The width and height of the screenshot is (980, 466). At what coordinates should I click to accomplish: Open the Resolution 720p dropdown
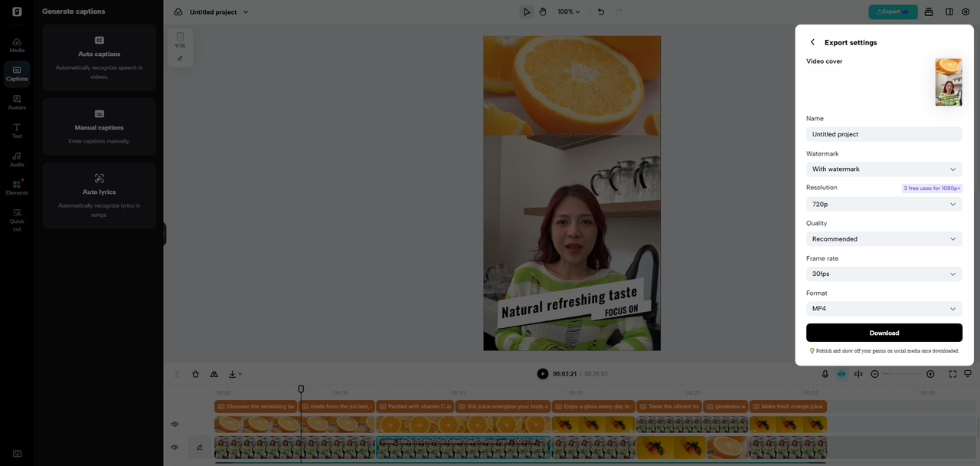coord(884,204)
